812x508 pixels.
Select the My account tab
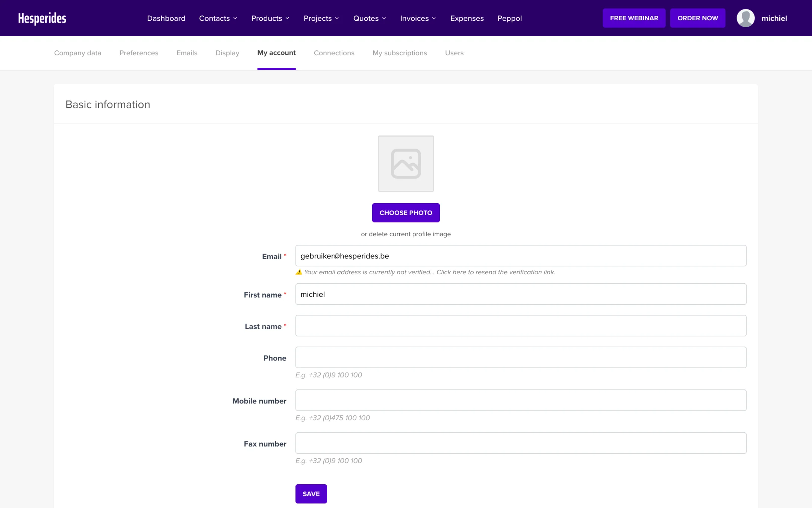point(276,53)
